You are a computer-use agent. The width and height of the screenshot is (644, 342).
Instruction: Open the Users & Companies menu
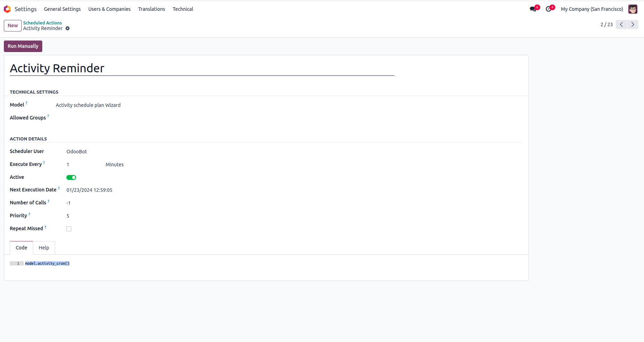point(109,9)
